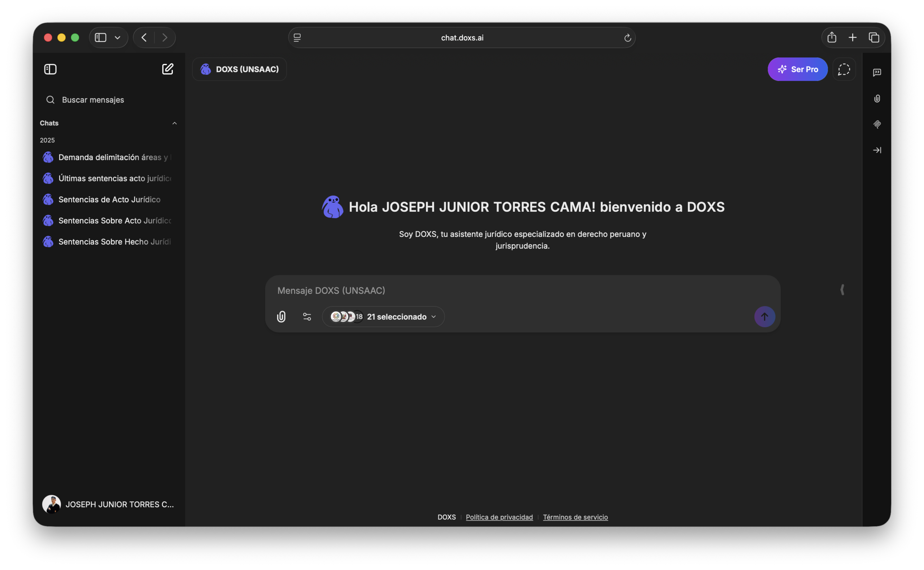
Task: Open the Safari page reader menu icon
Action: (297, 37)
